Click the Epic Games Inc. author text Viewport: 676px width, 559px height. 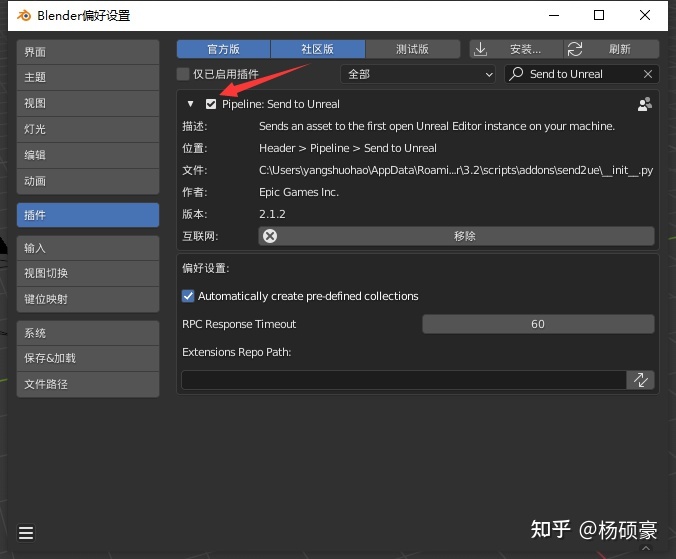(x=299, y=192)
